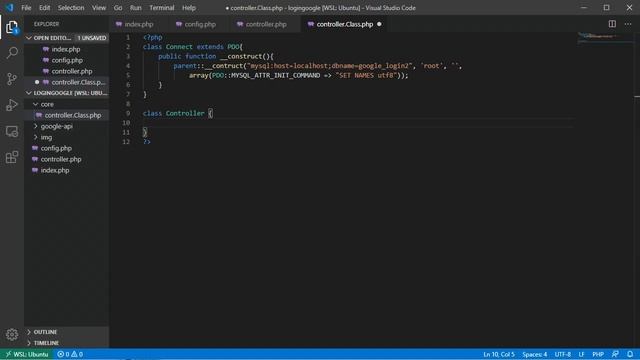Open config.php in Open Editors list
The height and width of the screenshot is (360, 640).
tap(67, 60)
